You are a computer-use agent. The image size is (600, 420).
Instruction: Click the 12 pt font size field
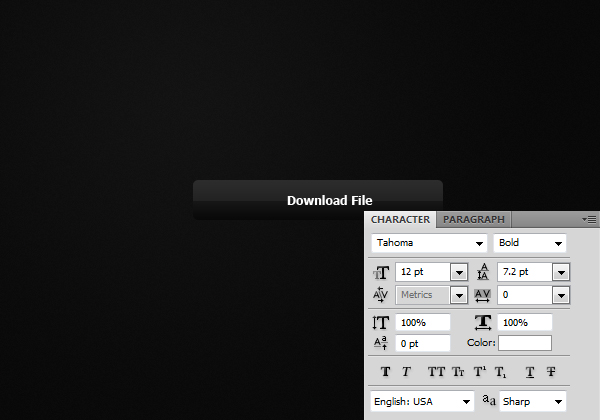tap(423, 272)
